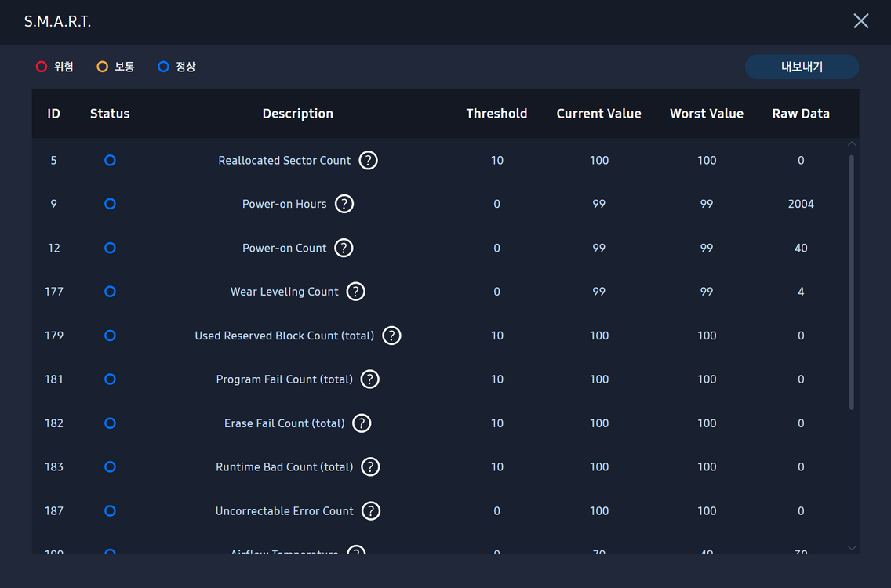Close the S.M.A.R.T. dialog
This screenshot has width=891, height=588.
[x=860, y=21]
